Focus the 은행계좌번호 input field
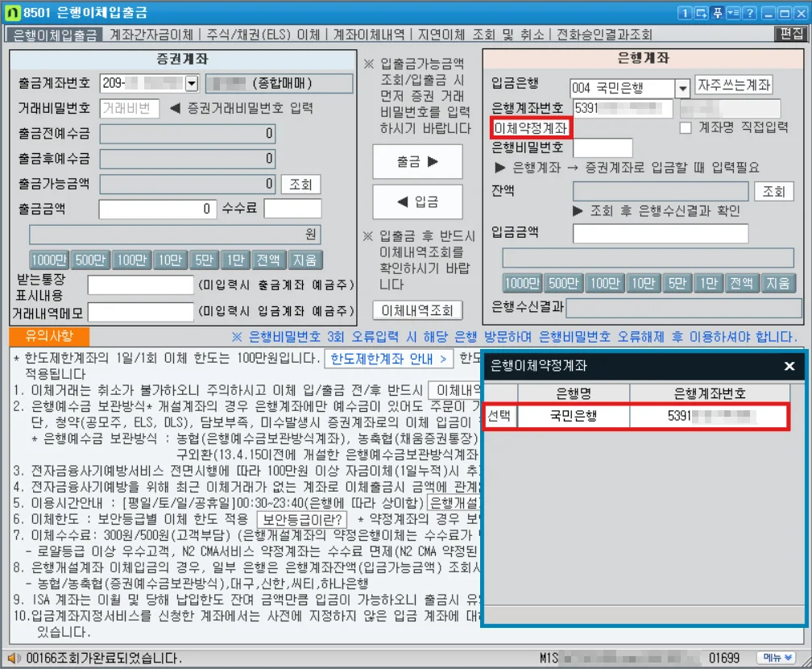 [x=623, y=108]
